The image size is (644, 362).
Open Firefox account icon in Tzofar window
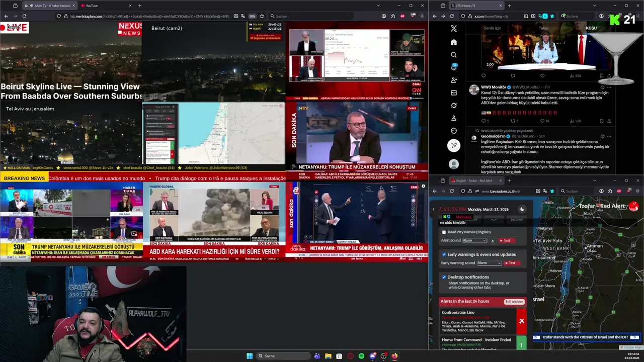[x=601, y=191]
